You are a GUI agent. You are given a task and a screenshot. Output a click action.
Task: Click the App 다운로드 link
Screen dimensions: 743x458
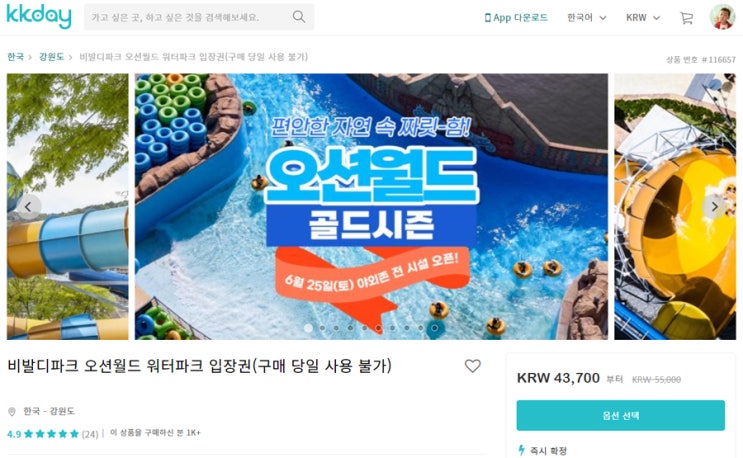tap(516, 18)
